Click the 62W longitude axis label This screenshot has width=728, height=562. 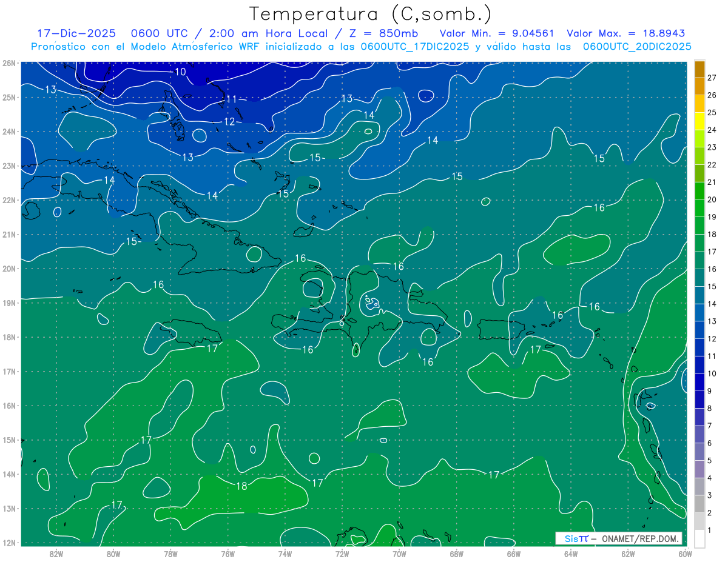[628, 554]
